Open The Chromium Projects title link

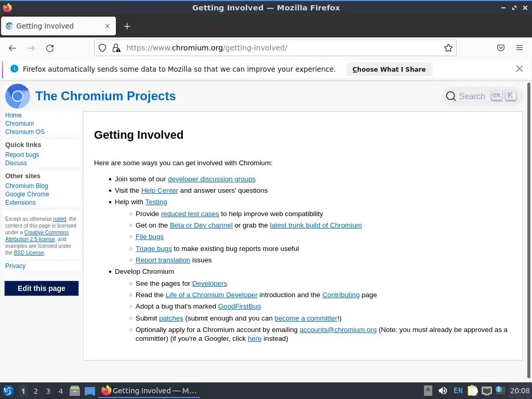tap(105, 96)
